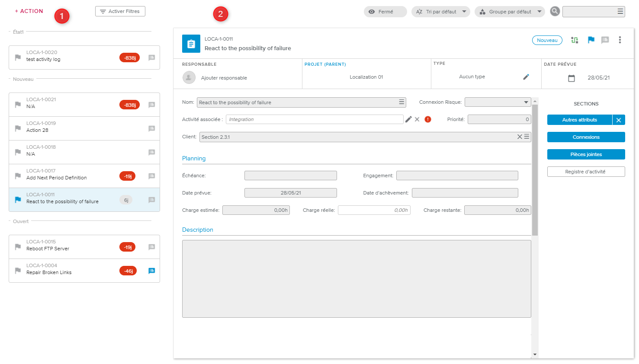The width and height of the screenshot is (639, 364).
Task: Close the Autres attributs section
Action: (619, 120)
